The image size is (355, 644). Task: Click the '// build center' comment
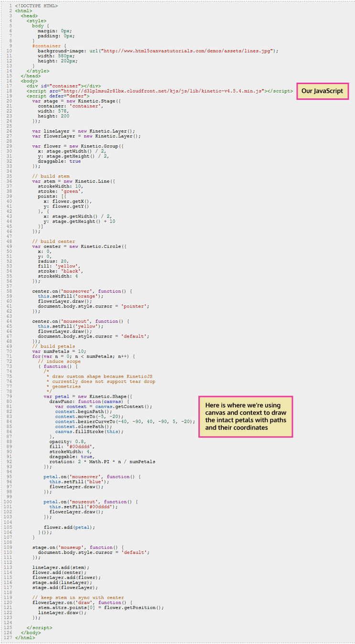54,241
